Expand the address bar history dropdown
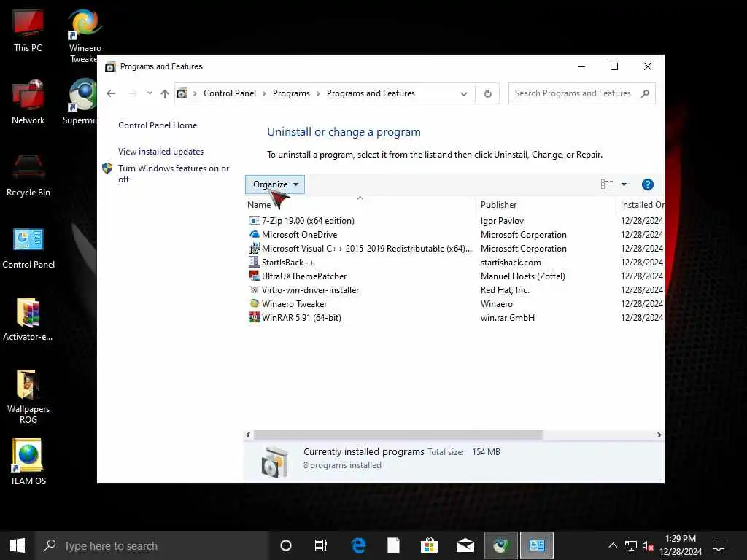The image size is (747, 560). coord(463,94)
